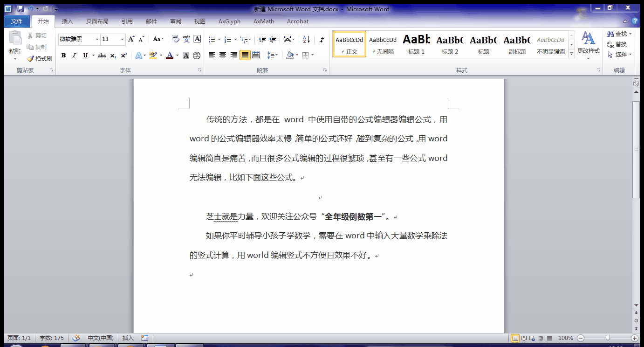Screen dimensions: 644x347
Task: Click the Cut (剪切) scissors icon
Action: (30, 35)
